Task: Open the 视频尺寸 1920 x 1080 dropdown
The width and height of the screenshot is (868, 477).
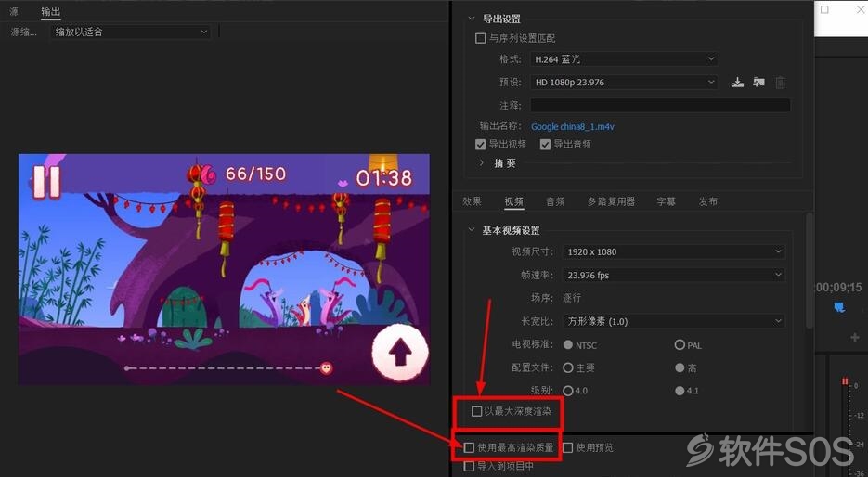Action: click(x=674, y=251)
